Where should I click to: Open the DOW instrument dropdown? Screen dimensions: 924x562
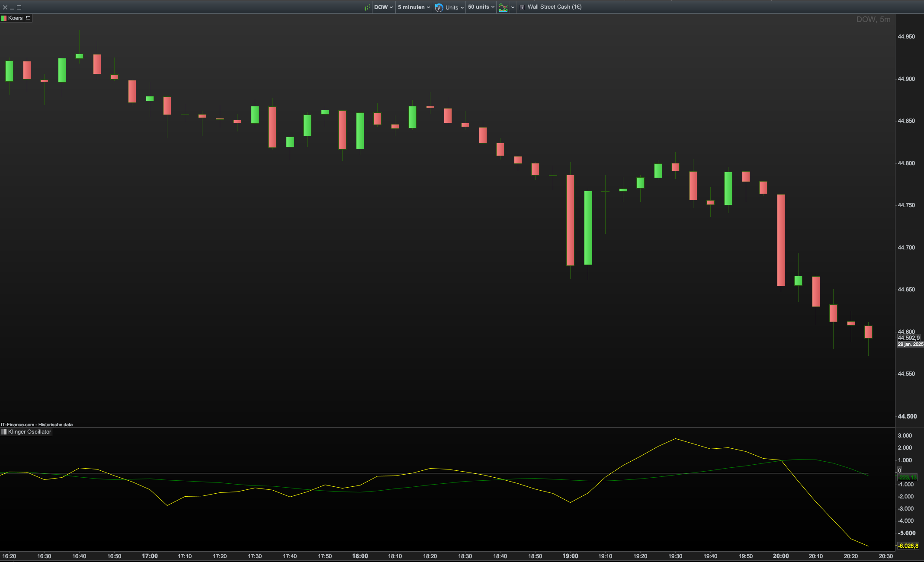[x=383, y=7]
